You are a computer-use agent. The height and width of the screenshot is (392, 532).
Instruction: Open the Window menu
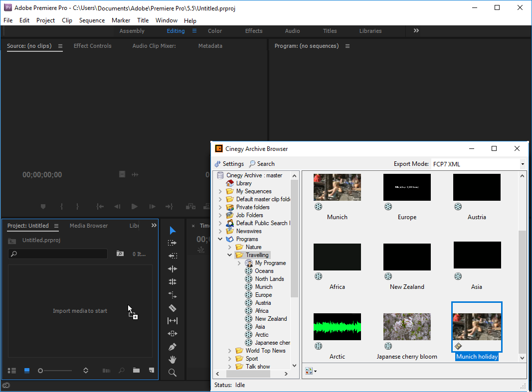pyautogui.click(x=166, y=20)
